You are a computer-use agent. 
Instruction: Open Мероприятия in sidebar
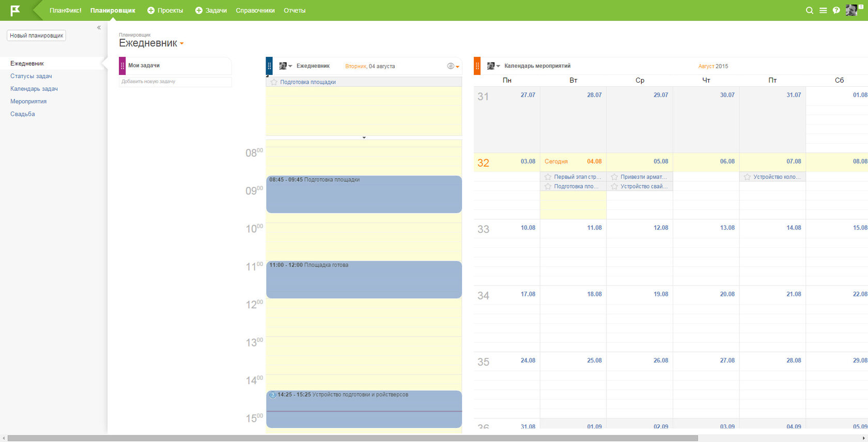click(28, 101)
